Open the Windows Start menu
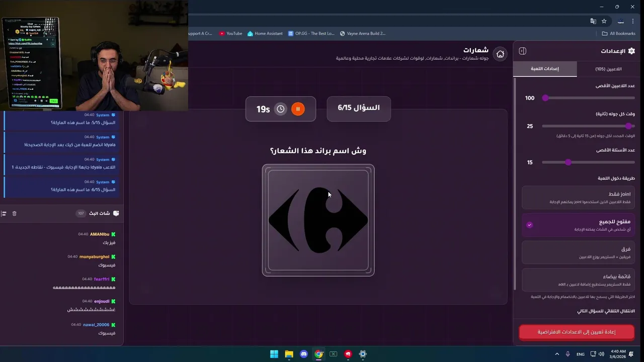Viewport: 644px width, 362px height. (x=274, y=354)
